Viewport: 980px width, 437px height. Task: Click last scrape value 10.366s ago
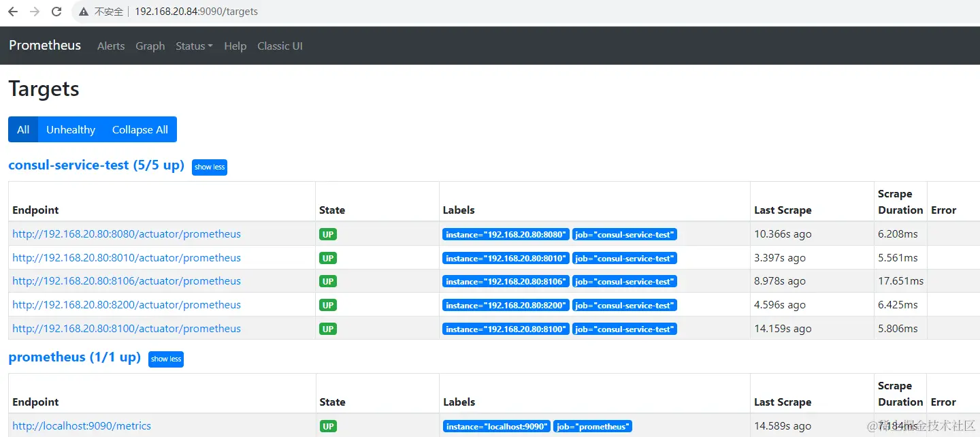click(x=783, y=234)
